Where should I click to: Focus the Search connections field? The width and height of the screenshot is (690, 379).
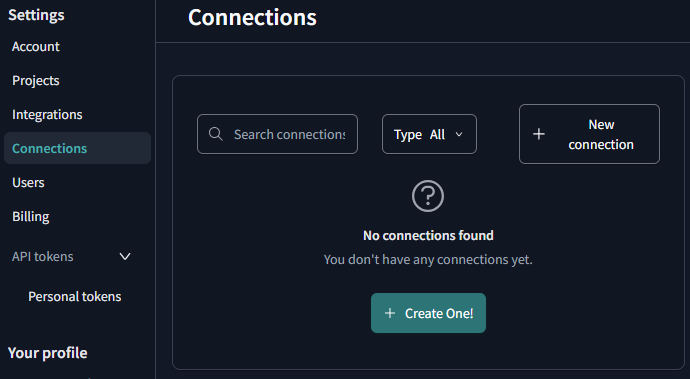coord(277,134)
